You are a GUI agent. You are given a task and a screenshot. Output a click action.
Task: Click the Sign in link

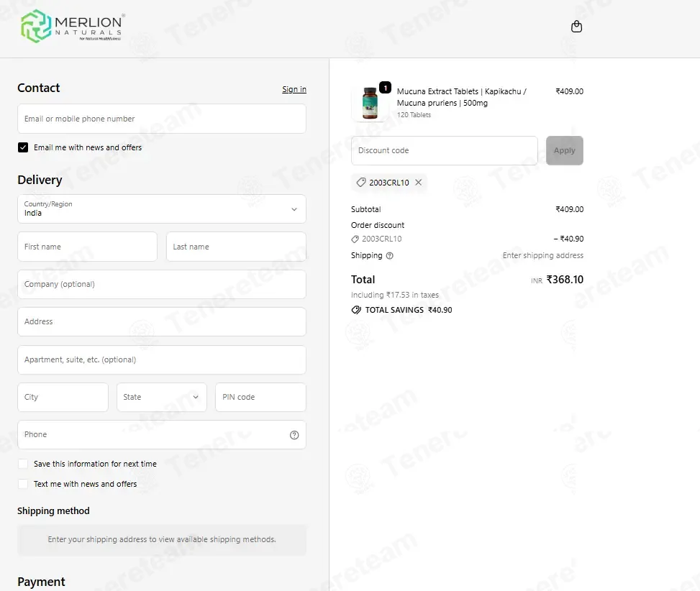tap(294, 89)
